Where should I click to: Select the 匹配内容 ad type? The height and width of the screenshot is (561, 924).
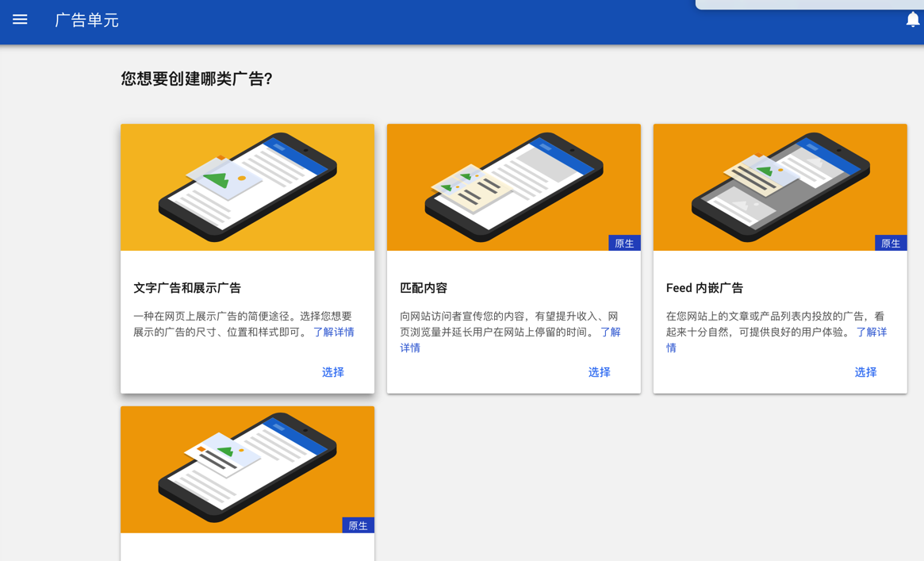pos(600,372)
